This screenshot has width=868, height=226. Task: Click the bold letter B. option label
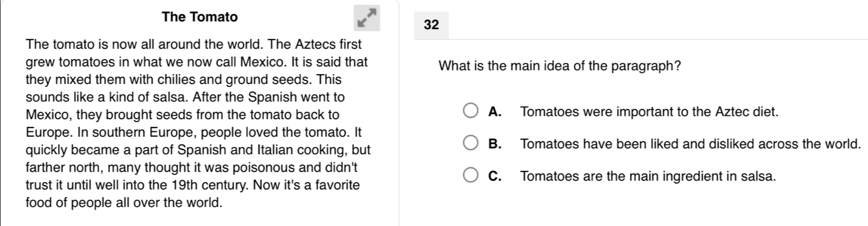(494, 144)
